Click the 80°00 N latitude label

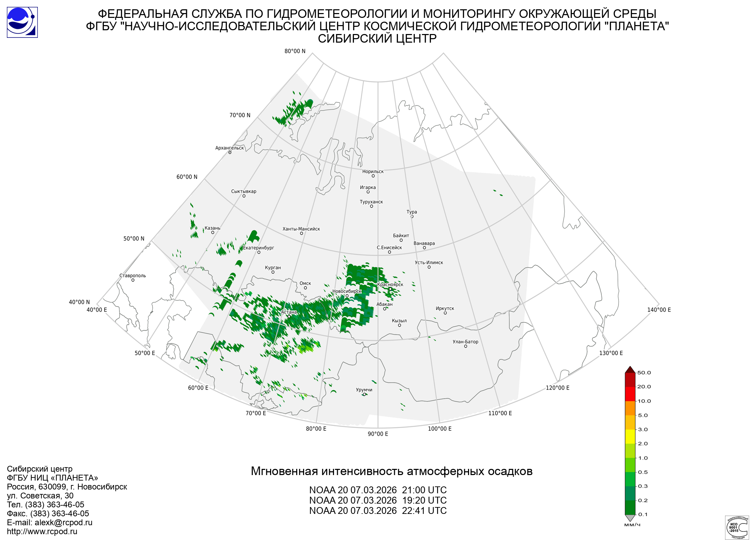pyautogui.click(x=294, y=51)
